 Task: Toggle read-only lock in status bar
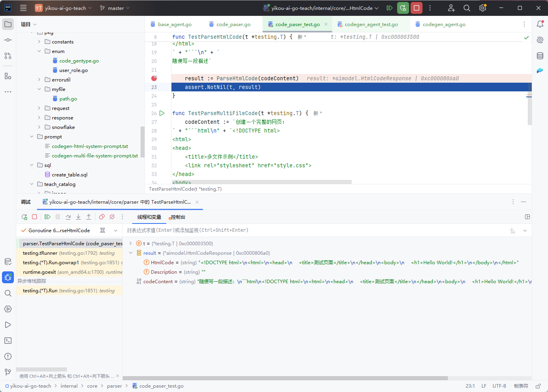pos(538,386)
